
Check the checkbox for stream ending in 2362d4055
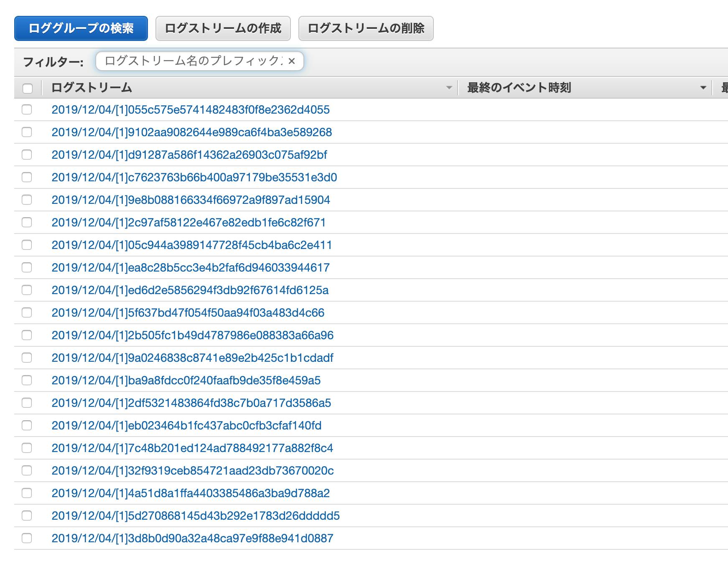28,110
